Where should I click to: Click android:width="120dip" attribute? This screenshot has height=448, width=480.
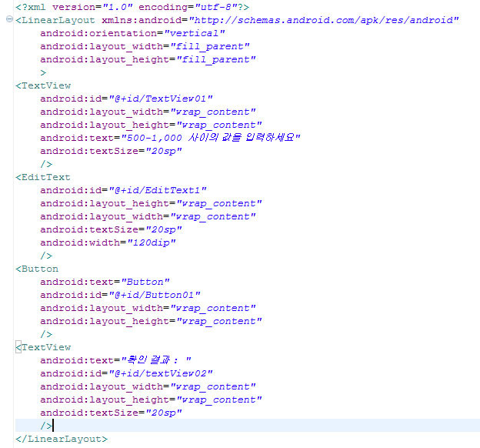pyautogui.click(x=108, y=242)
